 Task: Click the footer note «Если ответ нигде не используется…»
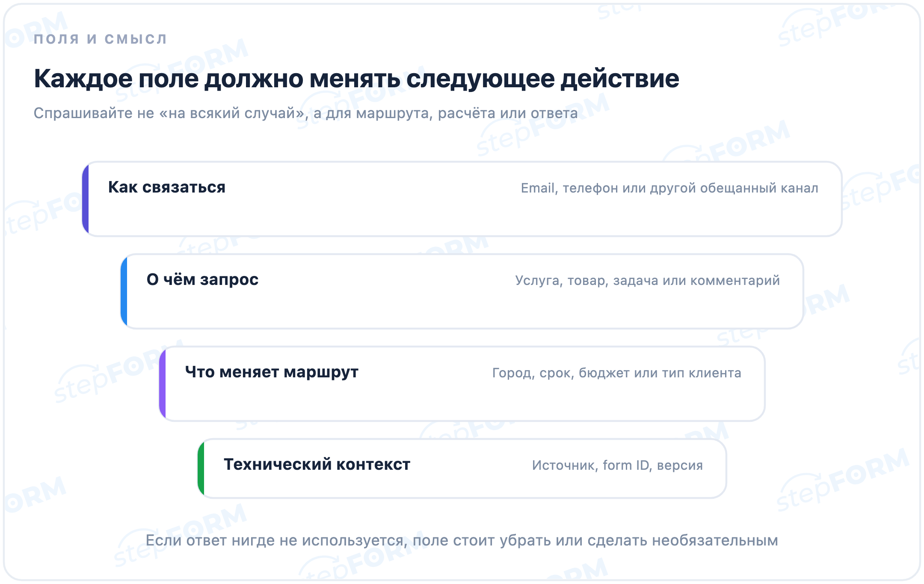tap(462, 540)
